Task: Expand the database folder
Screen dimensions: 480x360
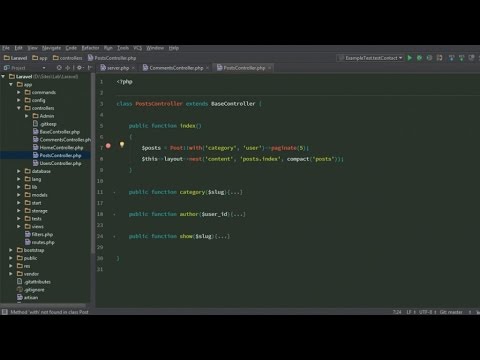Action: [19, 171]
